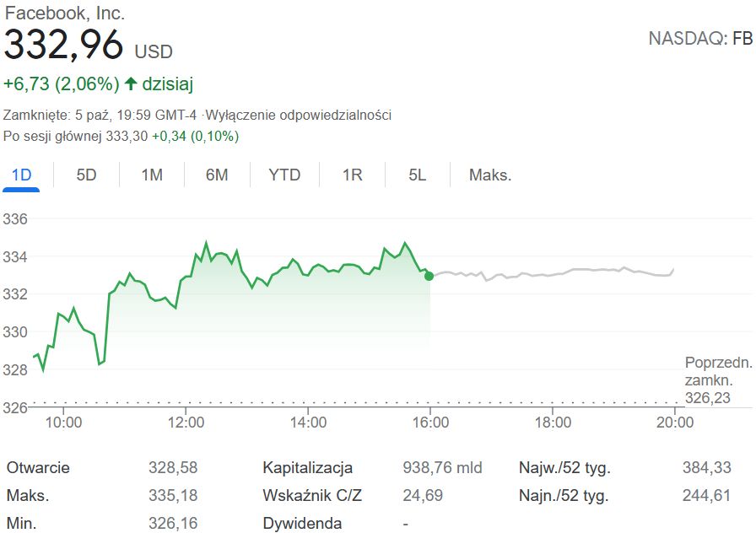
Task: Click the Wskaźnik C/Z label
Action: [x=312, y=495]
